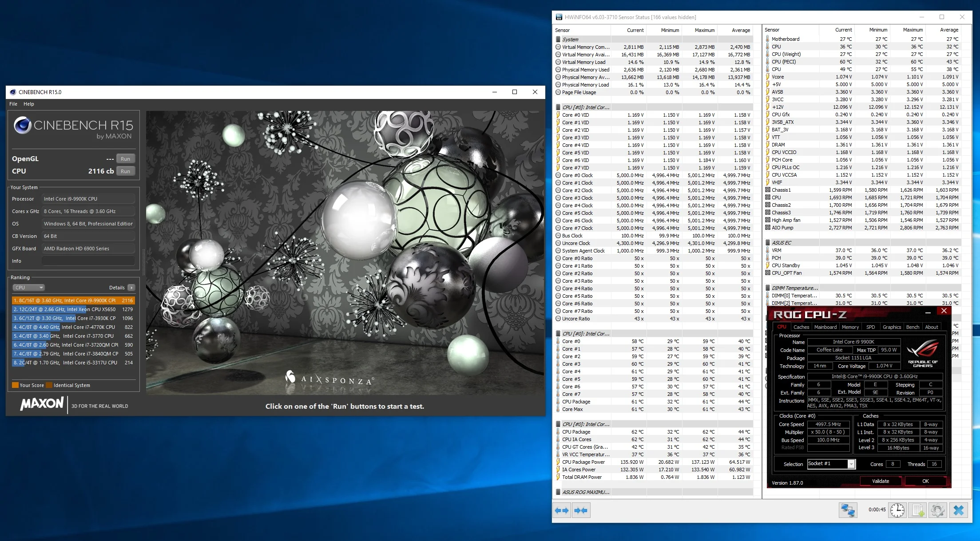The width and height of the screenshot is (980, 541).
Task: Open HWiNFO remote network monitoring icon
Action: tap(848, 510)
